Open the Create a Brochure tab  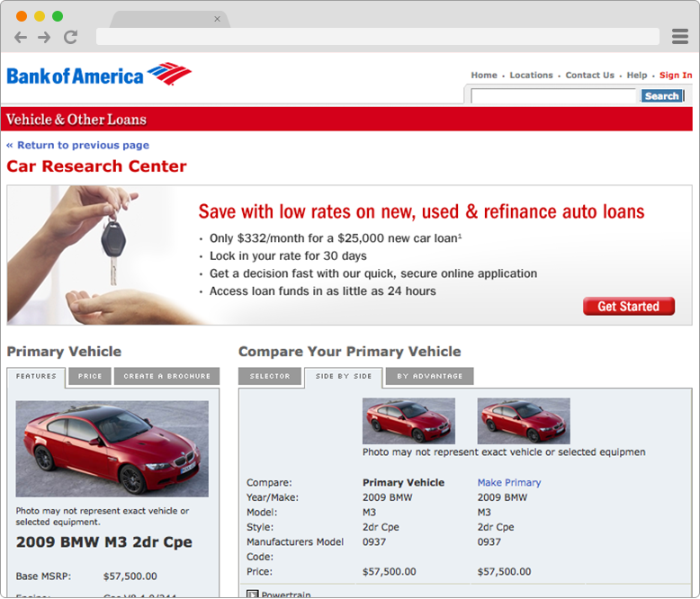click(167, 376)
